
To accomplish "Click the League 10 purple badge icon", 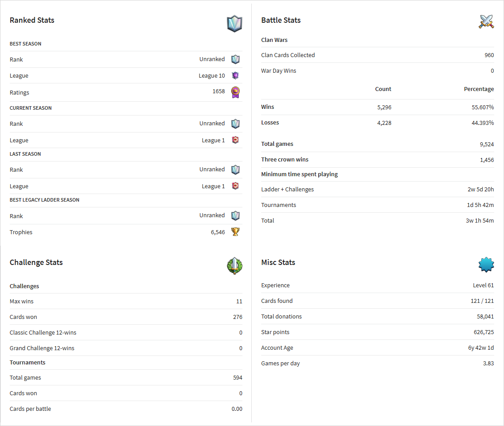I will (x=235, y=75).
